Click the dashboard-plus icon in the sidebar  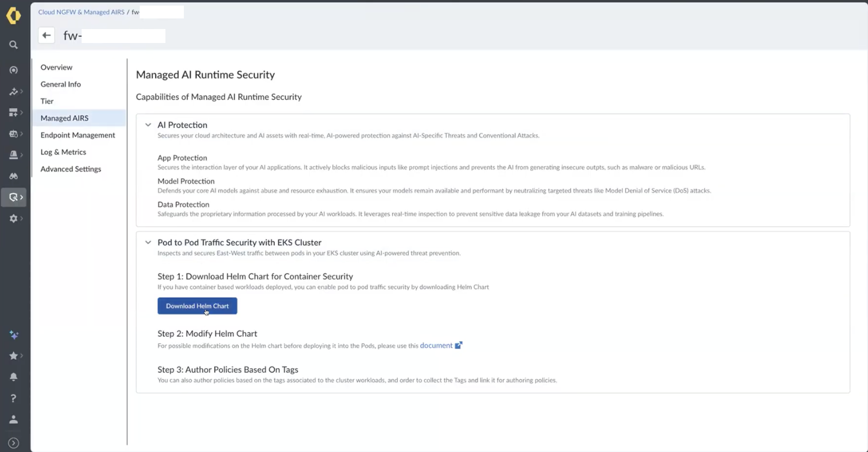(13, 112)
